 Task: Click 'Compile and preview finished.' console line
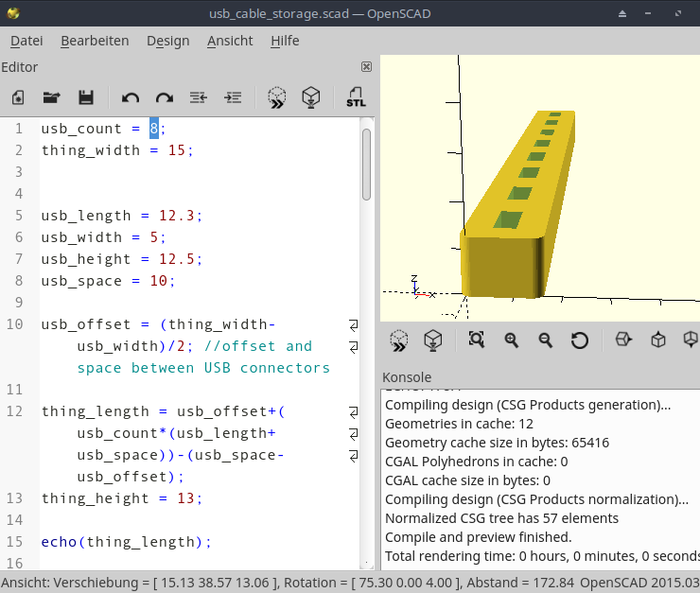[x=478, y=537]
